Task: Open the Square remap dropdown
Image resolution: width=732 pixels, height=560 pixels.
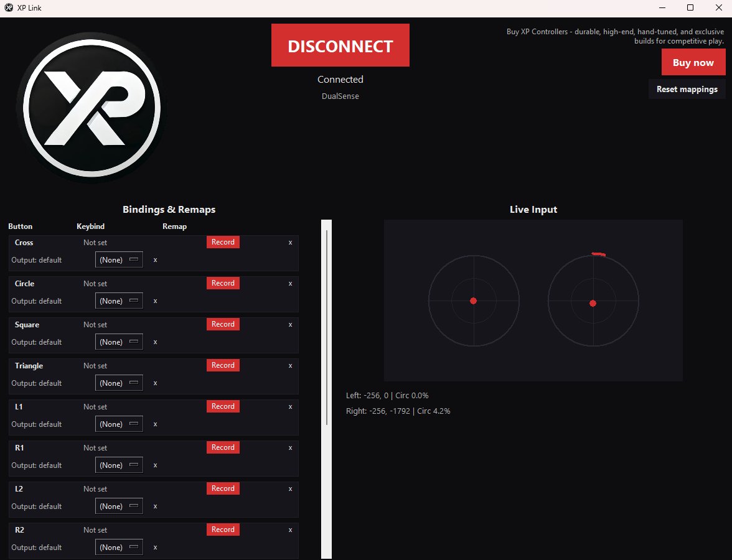Action: click(119, 342)
